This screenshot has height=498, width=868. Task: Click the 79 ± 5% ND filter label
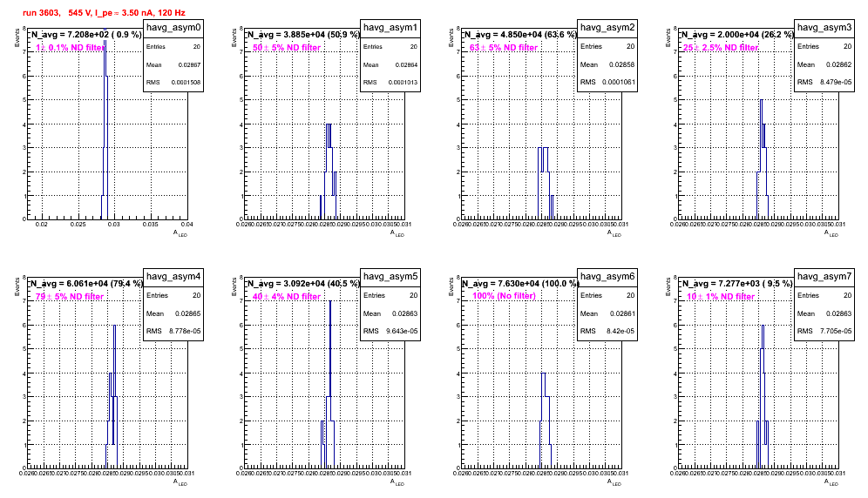point(70,297)
